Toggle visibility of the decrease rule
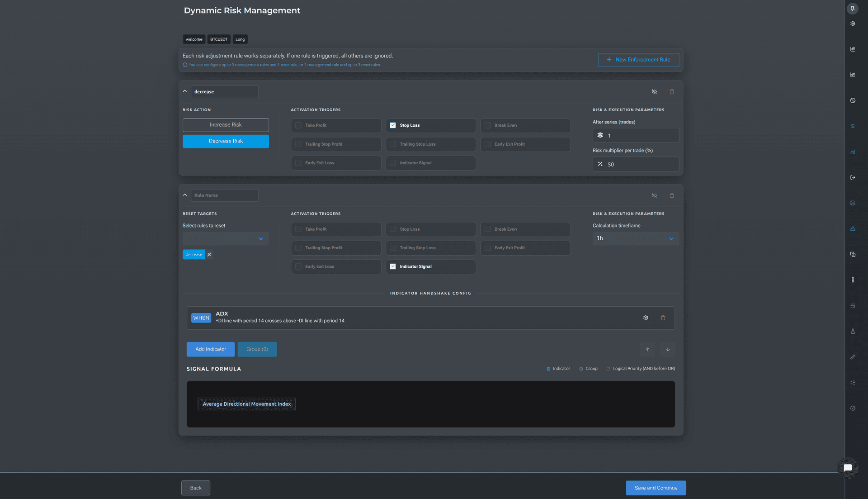 [x=654, y=92]
